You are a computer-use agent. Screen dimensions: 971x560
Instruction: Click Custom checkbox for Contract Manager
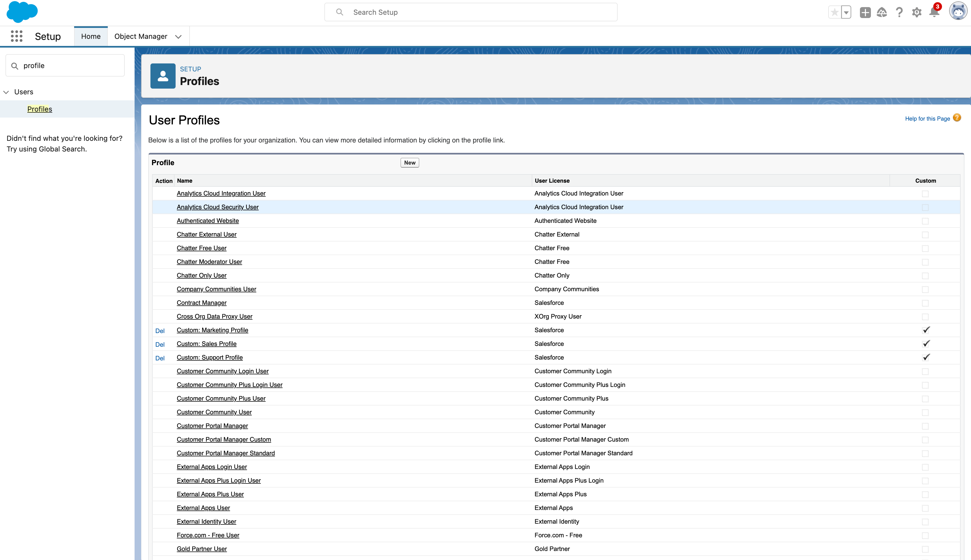925,303
